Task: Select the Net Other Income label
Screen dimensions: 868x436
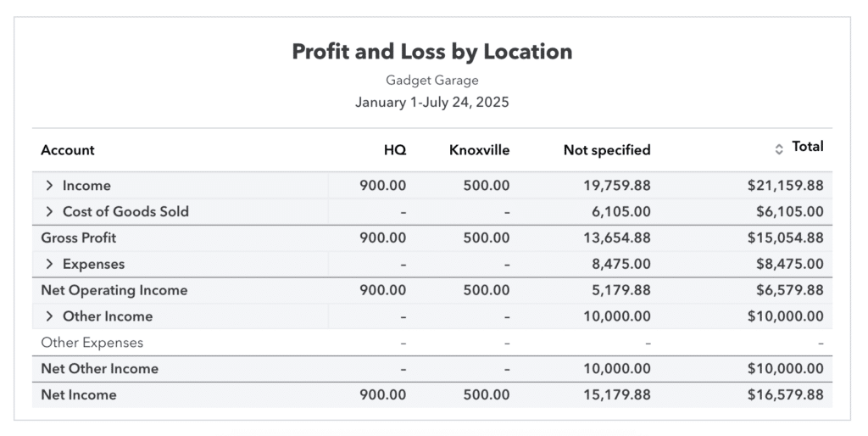Action: click(x=100, y=368)
